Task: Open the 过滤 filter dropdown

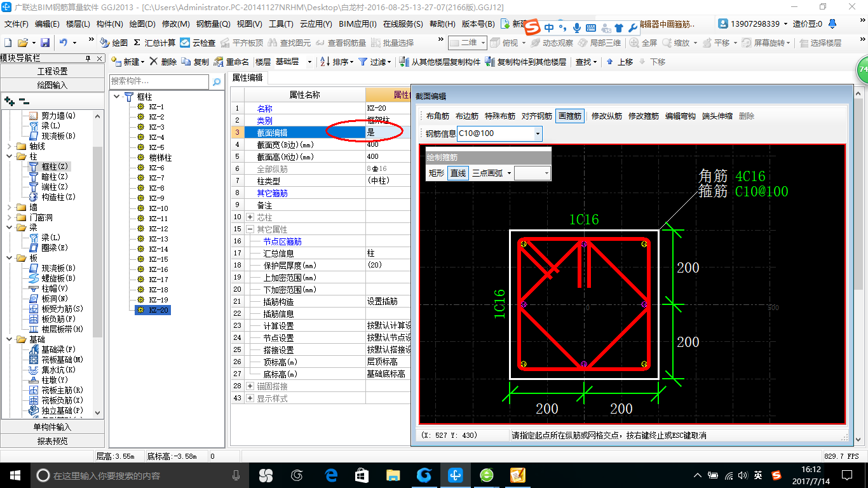Action: (376, 62)
